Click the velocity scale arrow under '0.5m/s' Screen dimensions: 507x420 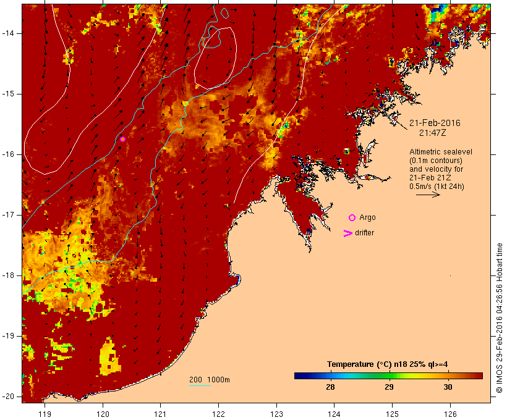coord(428,195)
